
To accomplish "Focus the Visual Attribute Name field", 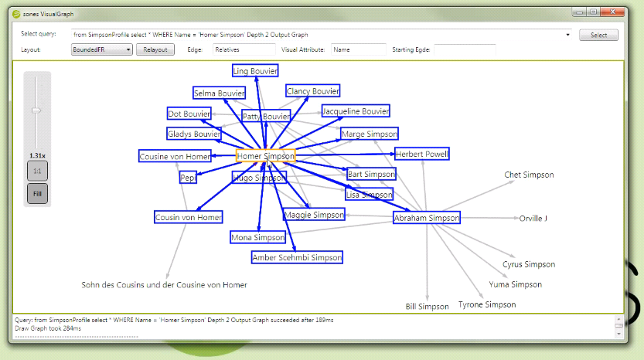I will (x=358, y=49).
